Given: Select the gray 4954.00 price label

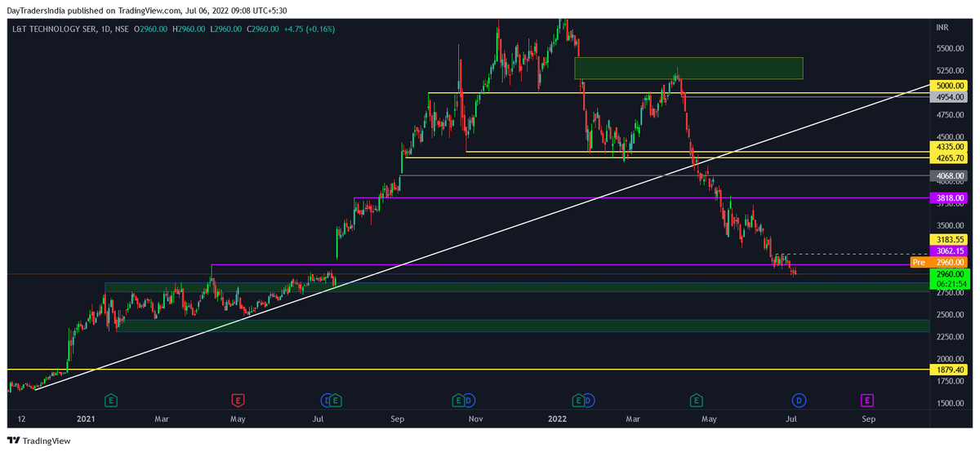Looking at the screenshot, I should point(950,96).
